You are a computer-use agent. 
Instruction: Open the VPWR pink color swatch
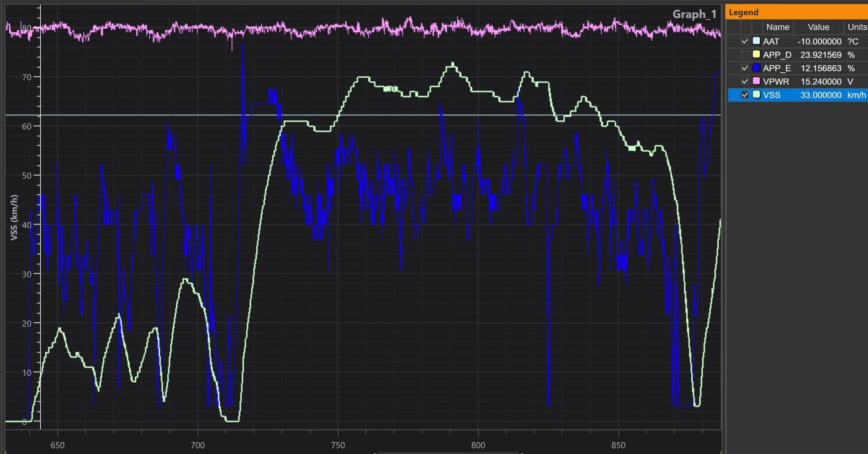point(756,81)
